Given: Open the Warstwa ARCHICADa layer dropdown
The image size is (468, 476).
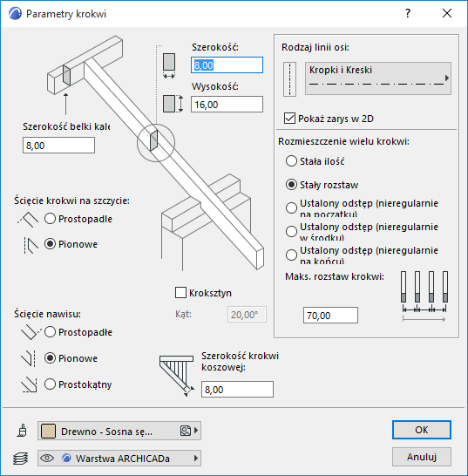Looking at the screenshot, I should [119, 458].
